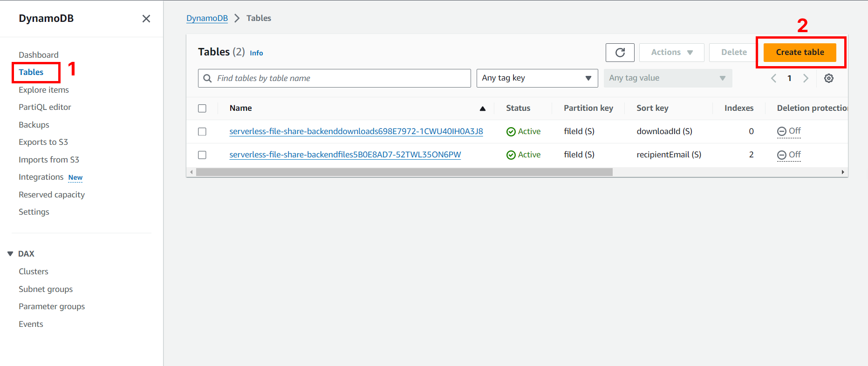Open DAX Parameter groups
Screen dimensions: 868x366
(x=52, y=306)
